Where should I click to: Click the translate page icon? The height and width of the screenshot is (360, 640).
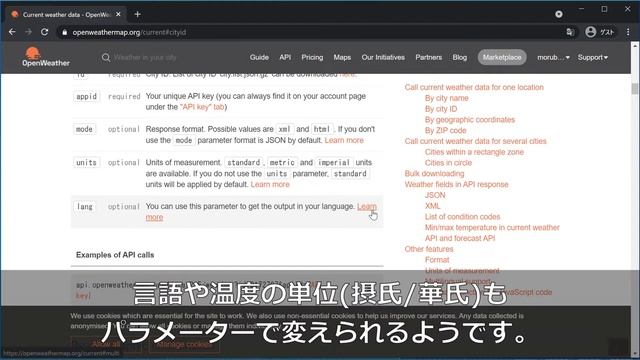(x=570, y=32)
